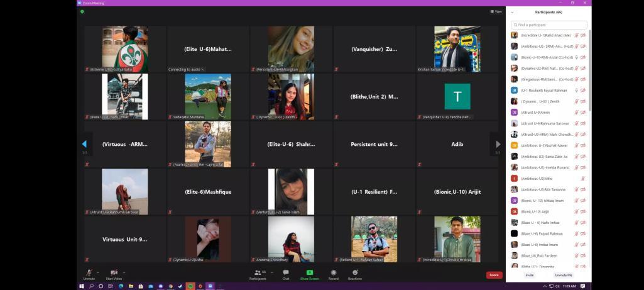Toggle Start Video camera button
Image resolution: width=644 pixels, height=290 pixels.
pyautogui.click(x=114, y=273)
